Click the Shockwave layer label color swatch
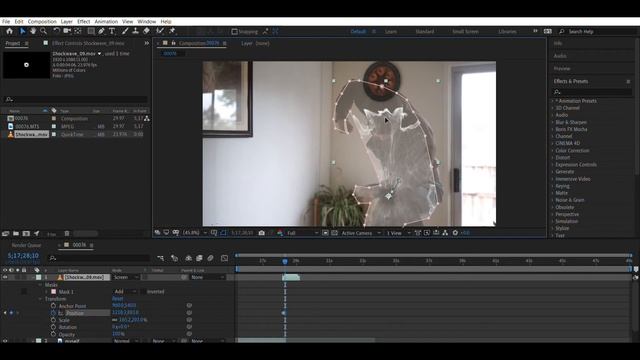 pyautogui.click(x=39, y=277)
